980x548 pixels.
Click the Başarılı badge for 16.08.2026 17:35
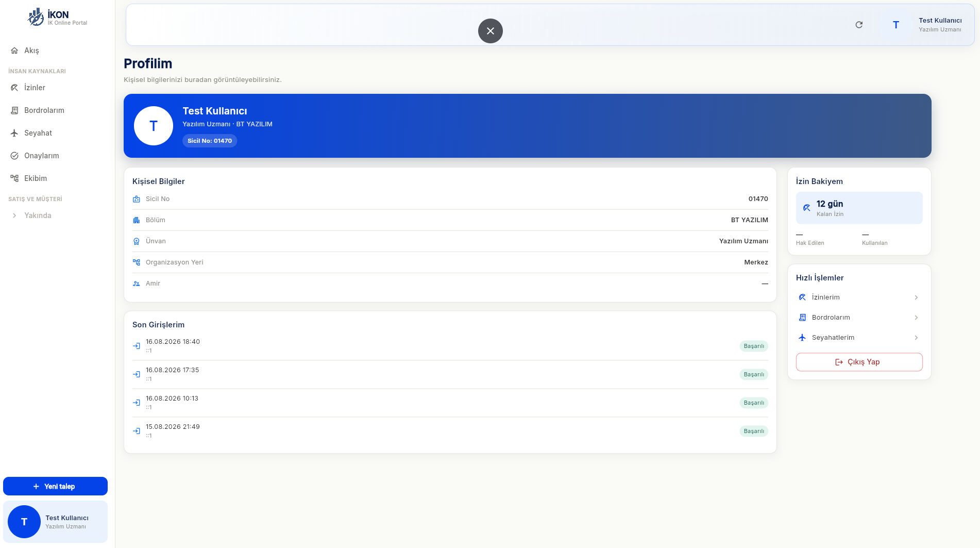pyautogui.click(x=754, y=374)
